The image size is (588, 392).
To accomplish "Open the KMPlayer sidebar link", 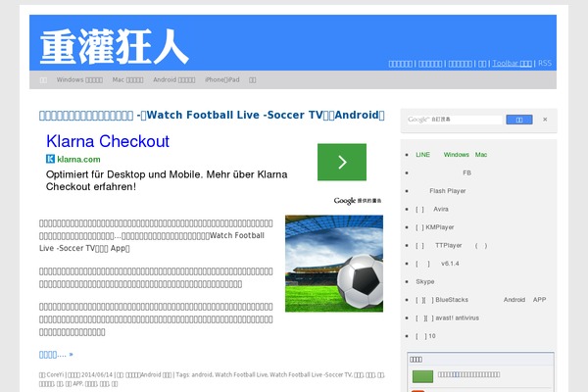I will 434,227.
